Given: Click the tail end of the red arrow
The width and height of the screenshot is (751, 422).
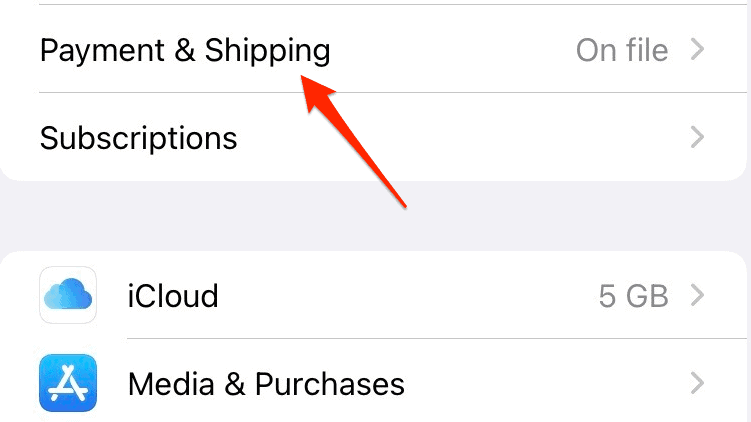Looking at the screenshot, I should 402,204.
